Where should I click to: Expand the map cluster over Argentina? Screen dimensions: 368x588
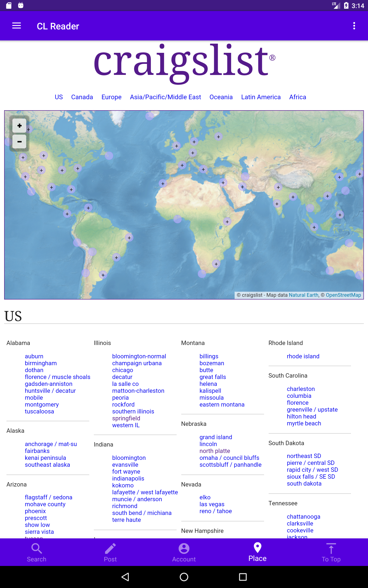[x=103, y=275]
